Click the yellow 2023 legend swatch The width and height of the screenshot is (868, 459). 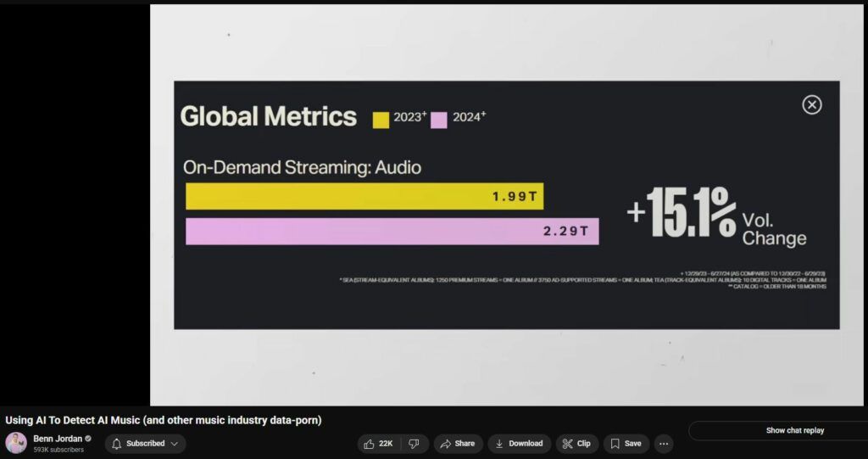(x=381, y=120)
